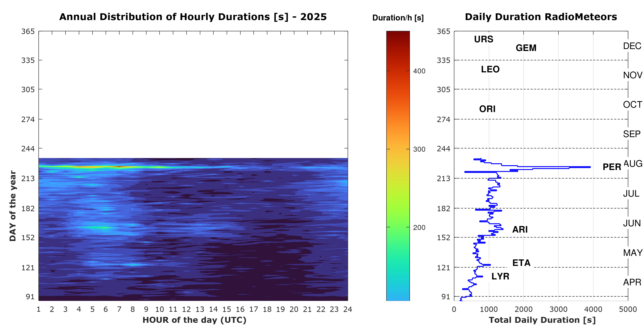Click the LEO shower label
This screenshot has height=330, width=644.
(490, 69)
